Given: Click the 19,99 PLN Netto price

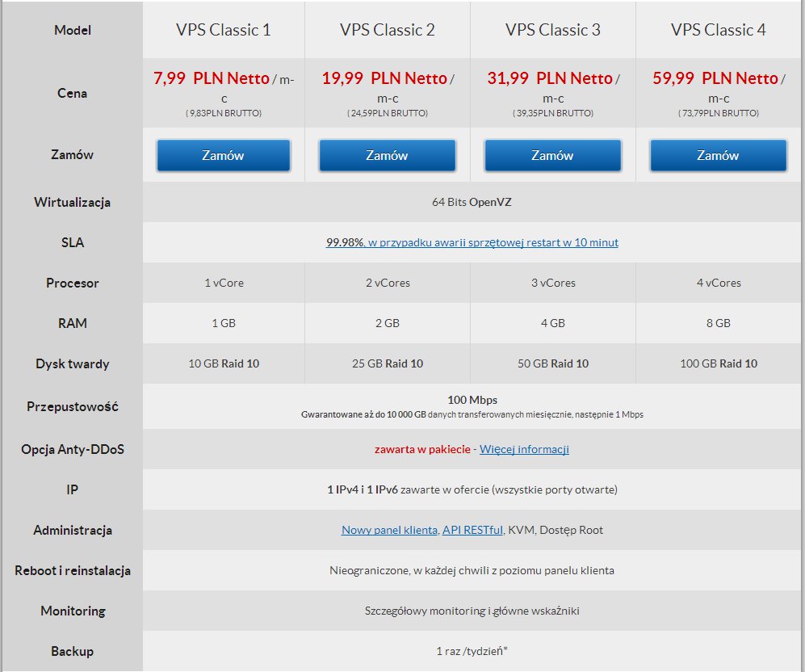Looking at the screenshot, I should point(384,78).
